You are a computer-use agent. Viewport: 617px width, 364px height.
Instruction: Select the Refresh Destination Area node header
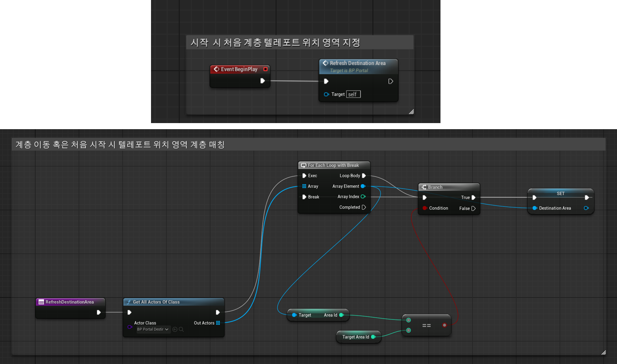point(358,66)
